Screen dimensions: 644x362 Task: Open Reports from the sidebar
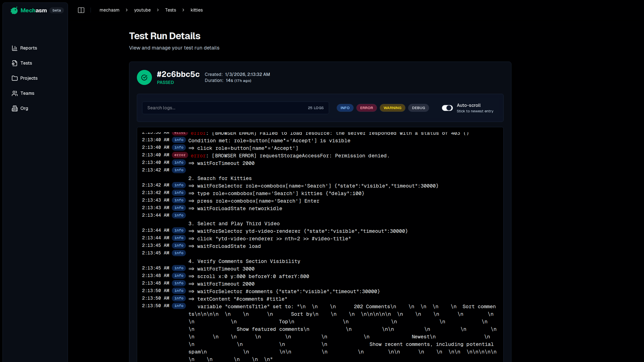(28, 48)
